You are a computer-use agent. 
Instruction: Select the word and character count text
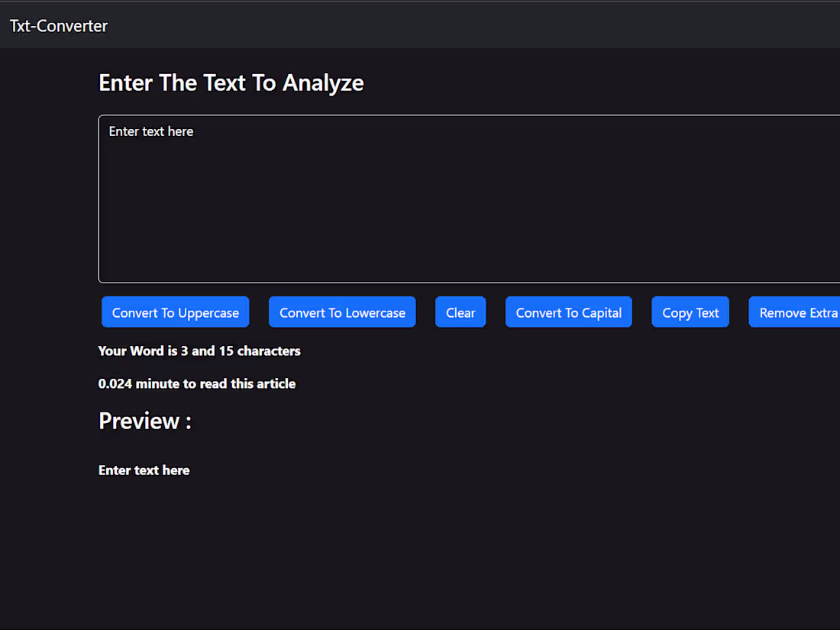point(199,351)
